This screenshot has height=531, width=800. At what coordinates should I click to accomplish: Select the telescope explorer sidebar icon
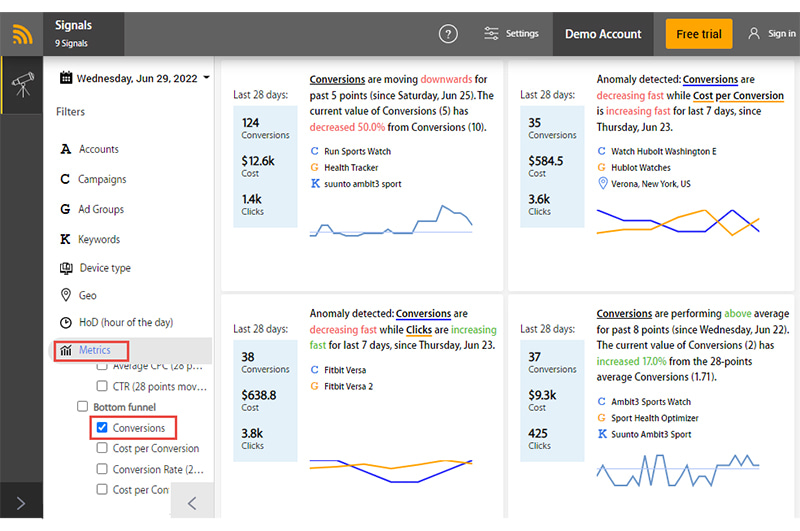pyautogui.click(x=23, y=85)
